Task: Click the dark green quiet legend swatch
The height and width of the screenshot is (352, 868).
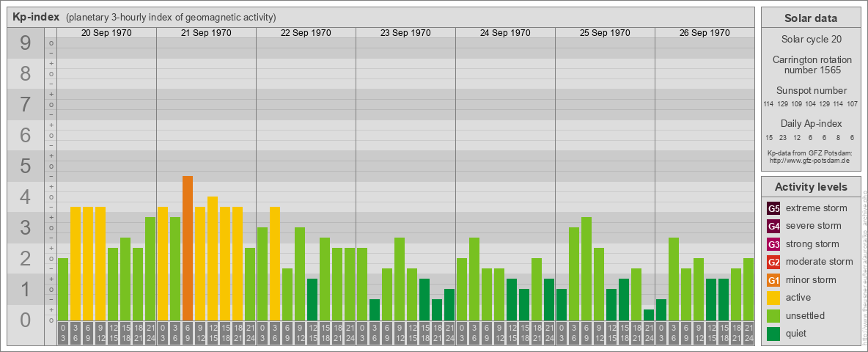Action: [x=773, y=334]
